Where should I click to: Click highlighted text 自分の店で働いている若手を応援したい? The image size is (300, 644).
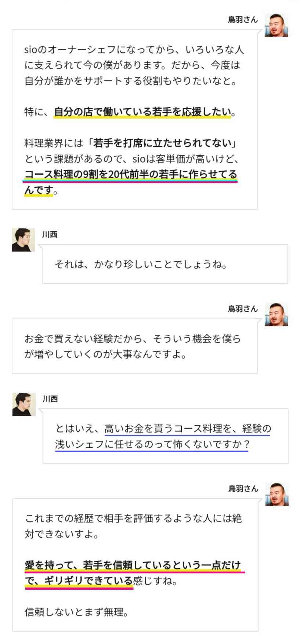coord(143,112)
